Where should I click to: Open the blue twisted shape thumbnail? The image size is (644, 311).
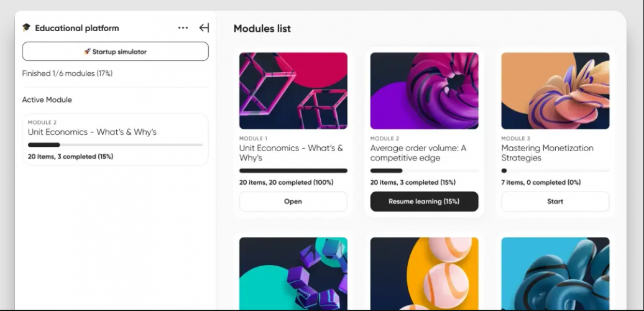(555, 273)
